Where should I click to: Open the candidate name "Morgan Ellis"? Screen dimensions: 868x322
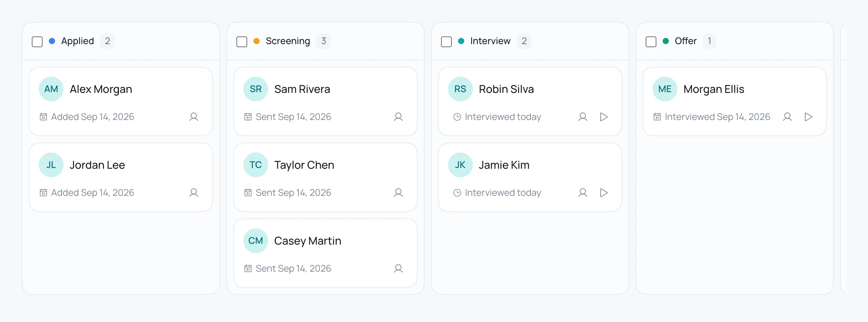[714, 89]
